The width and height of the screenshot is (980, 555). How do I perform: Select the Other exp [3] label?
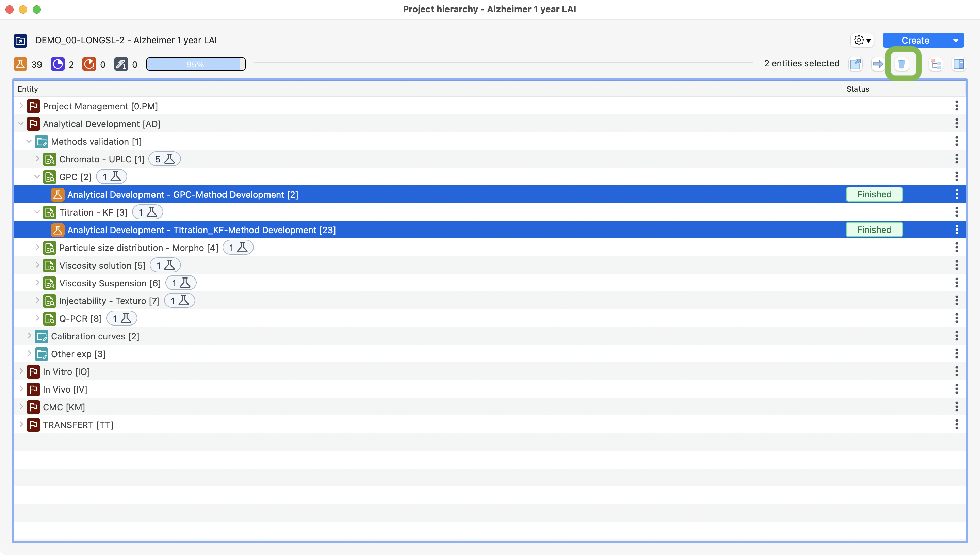79,354
